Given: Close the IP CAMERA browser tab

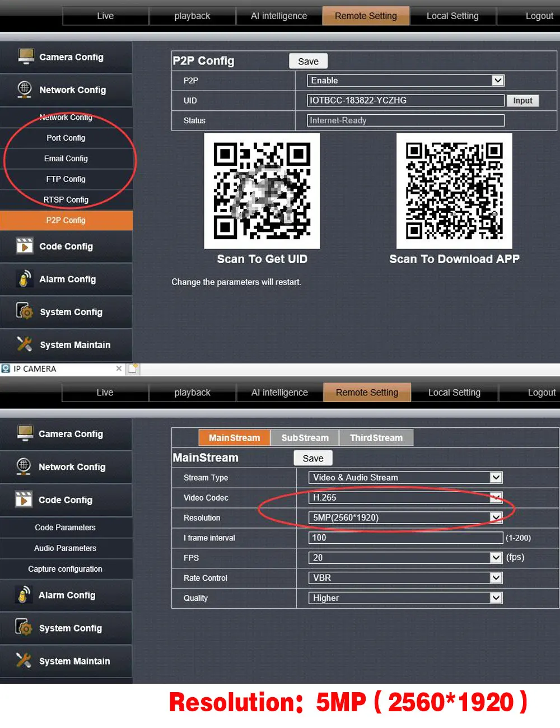Looking at the screenshot, I should pos(119,368).
